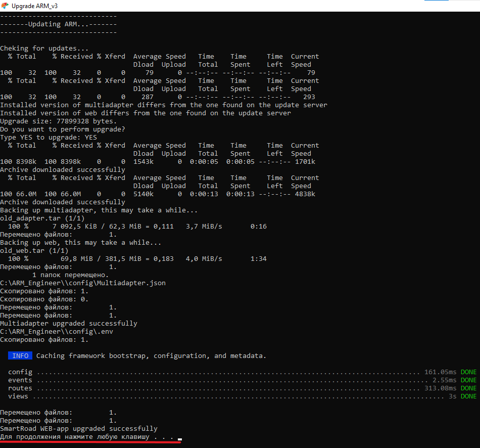This screenshot has height=448, width=480.
Task: Click the blinking cursor at prompt end
Action: coord(180,439)
